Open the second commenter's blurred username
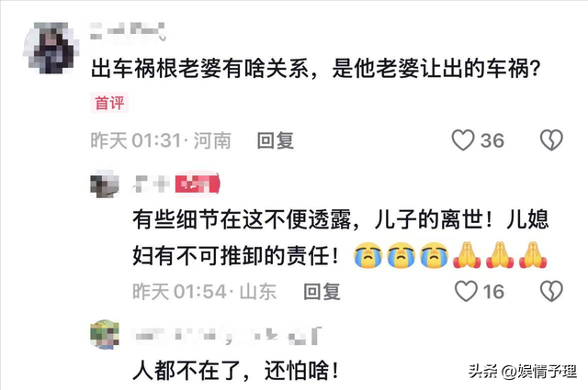Image resolution: width=588 pixels, height=390 pixels. tap(151, 184)
